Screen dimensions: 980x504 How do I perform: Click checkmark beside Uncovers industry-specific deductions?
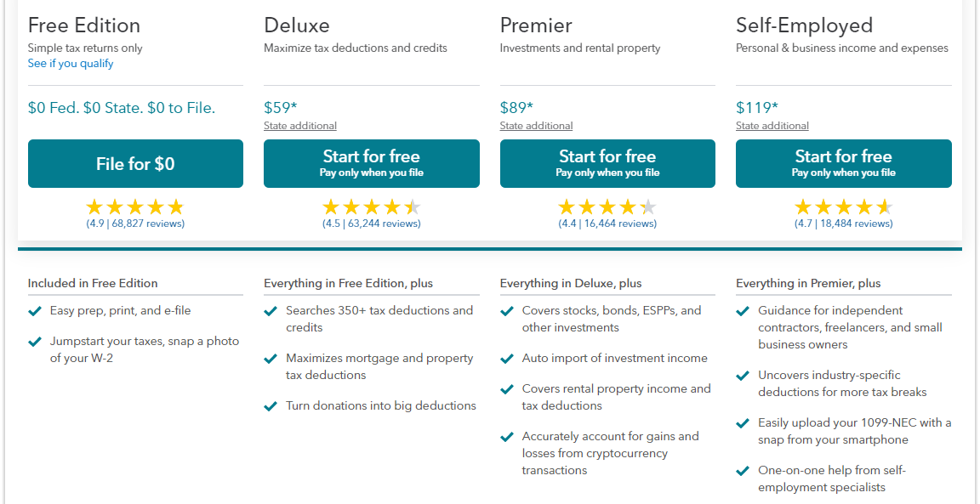pos(743,376)
